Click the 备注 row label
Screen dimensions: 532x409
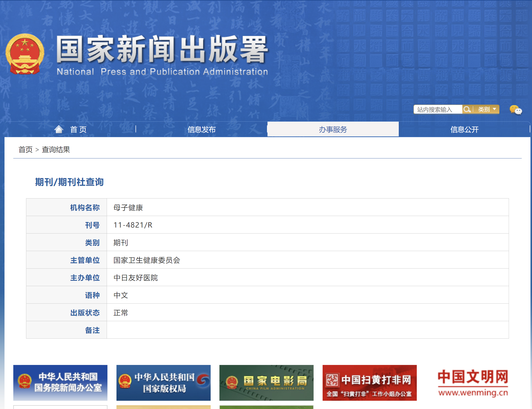(92, 330)
